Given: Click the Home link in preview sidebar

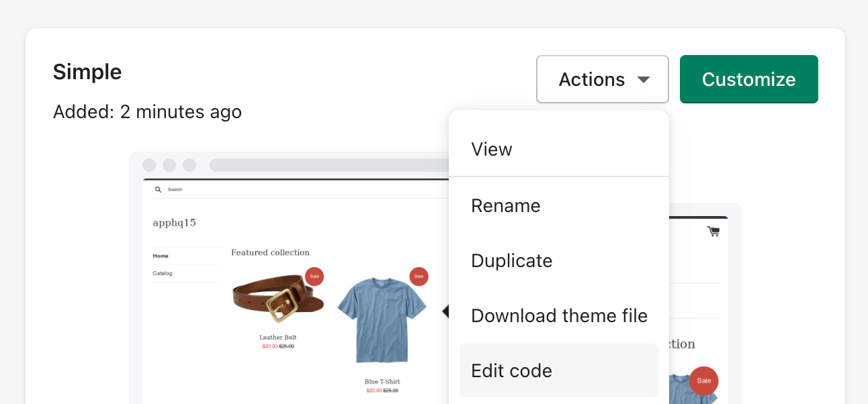Looking at the screenshot, I should [x=161, y=256].
